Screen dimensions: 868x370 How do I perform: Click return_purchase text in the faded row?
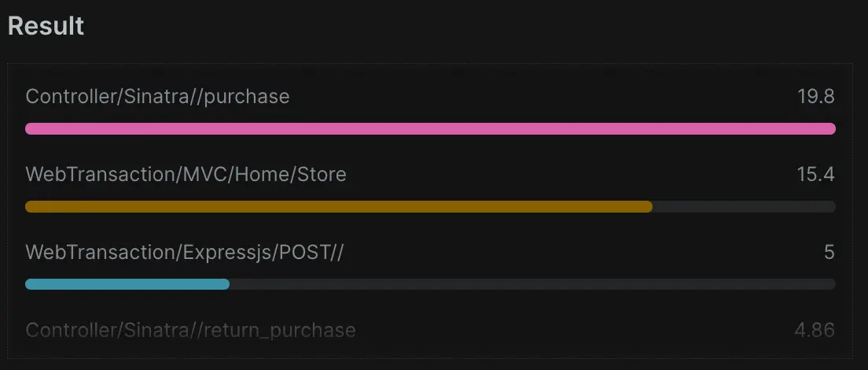point(281,331)
